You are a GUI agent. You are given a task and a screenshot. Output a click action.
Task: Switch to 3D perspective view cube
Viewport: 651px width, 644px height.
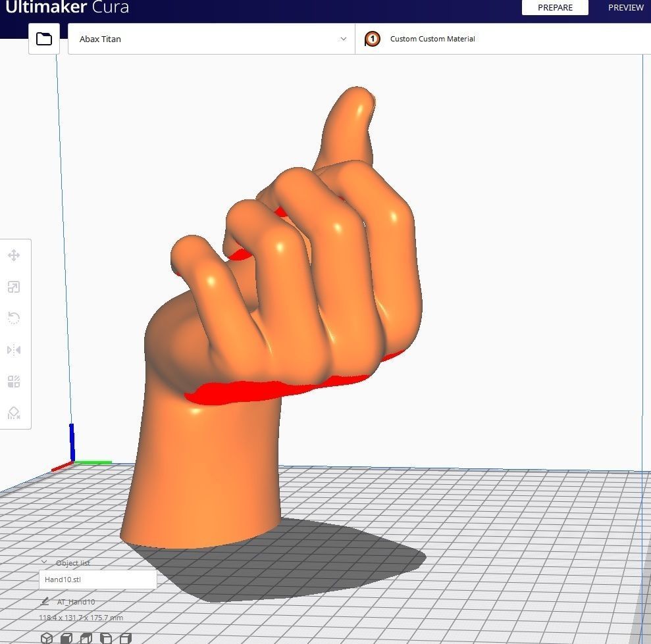click(47, 638)
